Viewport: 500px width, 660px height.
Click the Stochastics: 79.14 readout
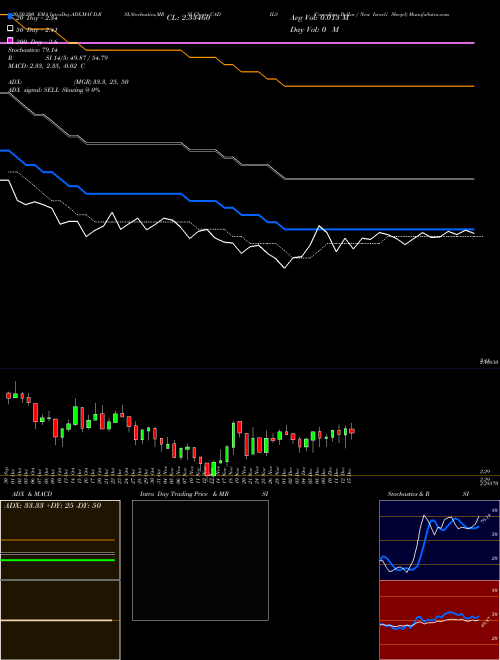click(33, 50)
